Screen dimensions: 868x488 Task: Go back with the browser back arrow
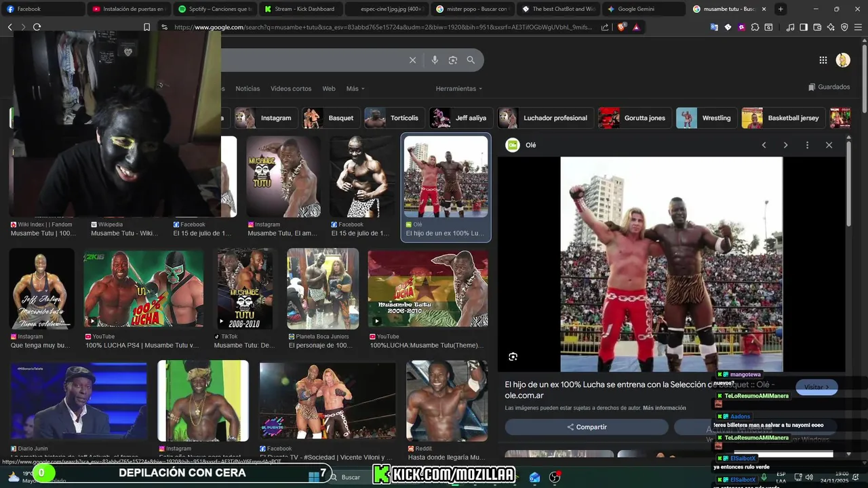click(9, 27)
